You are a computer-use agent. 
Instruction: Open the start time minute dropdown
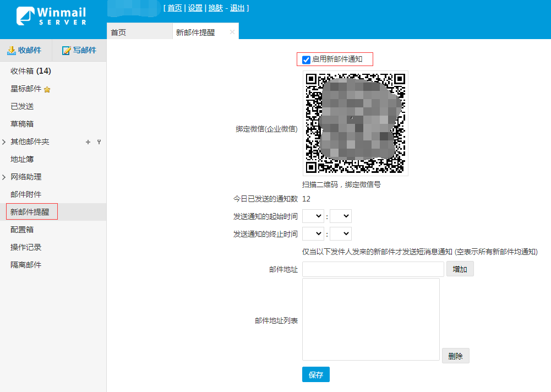coord(341,216)
